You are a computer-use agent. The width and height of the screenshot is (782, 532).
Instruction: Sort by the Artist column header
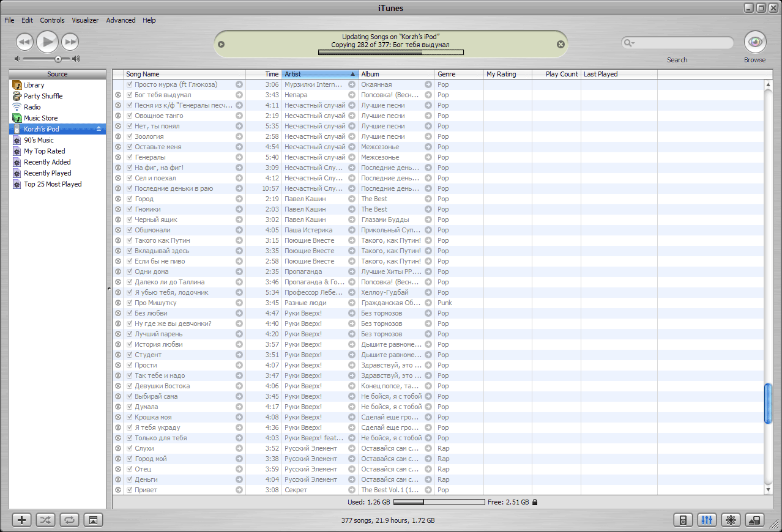click(319, 74)
